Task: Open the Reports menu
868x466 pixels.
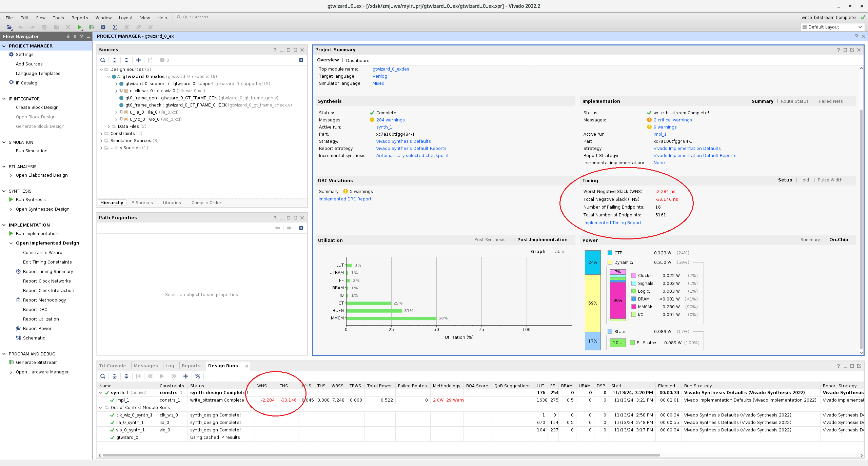Action: point(80,18)
